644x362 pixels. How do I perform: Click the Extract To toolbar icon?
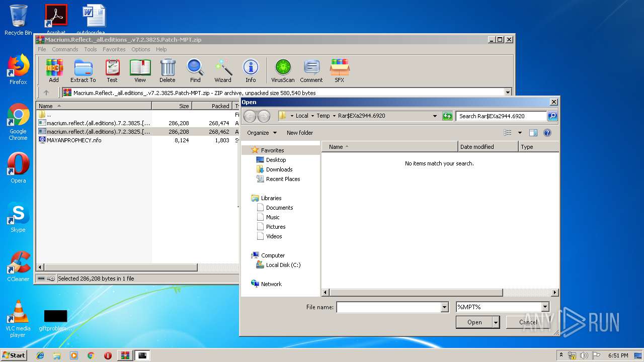[x=83, y=70]
